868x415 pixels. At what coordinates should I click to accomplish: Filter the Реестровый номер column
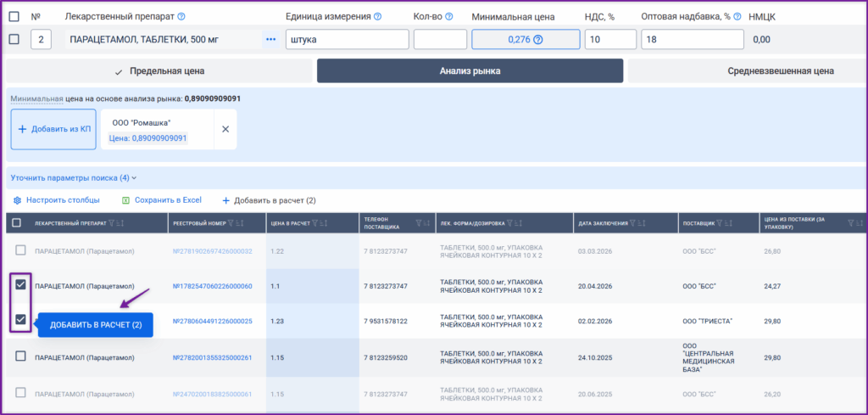click(231, 222)
